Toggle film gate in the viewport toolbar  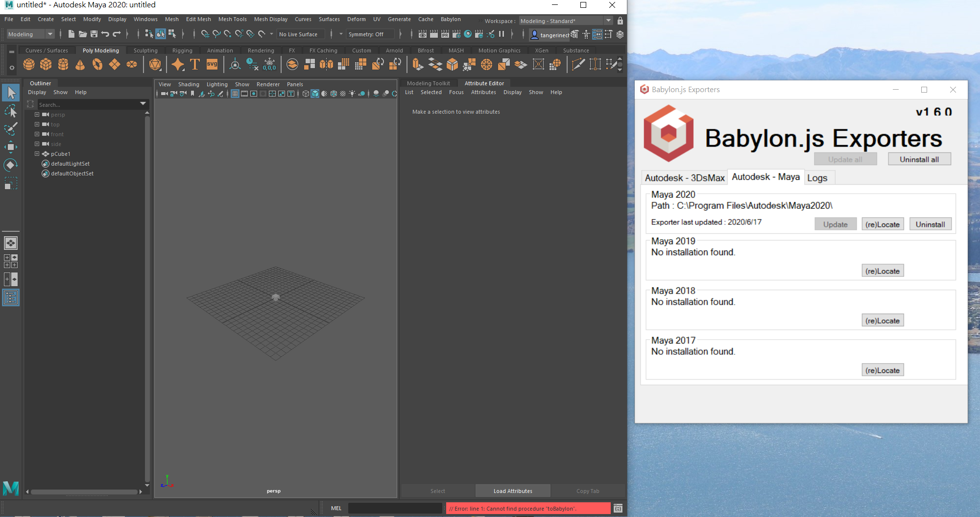point(244,94)
